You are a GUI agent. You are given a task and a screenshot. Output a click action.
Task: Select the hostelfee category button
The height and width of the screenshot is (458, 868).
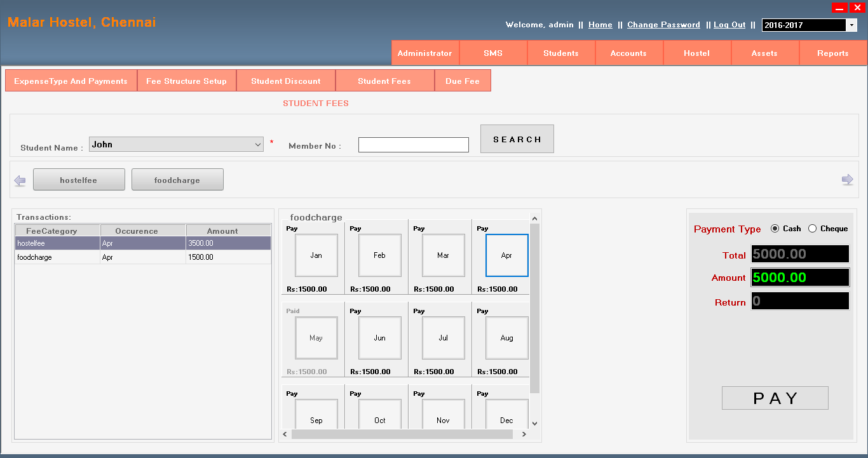tap(79, 179)
